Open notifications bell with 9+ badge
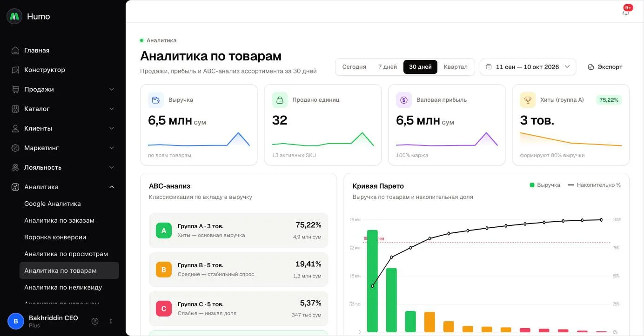 626,12
